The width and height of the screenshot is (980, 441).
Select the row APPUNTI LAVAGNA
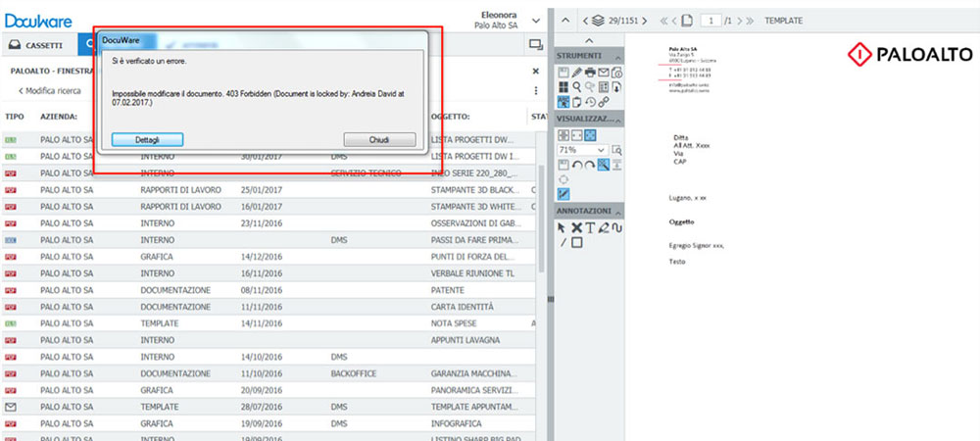[x=269, y=340]
